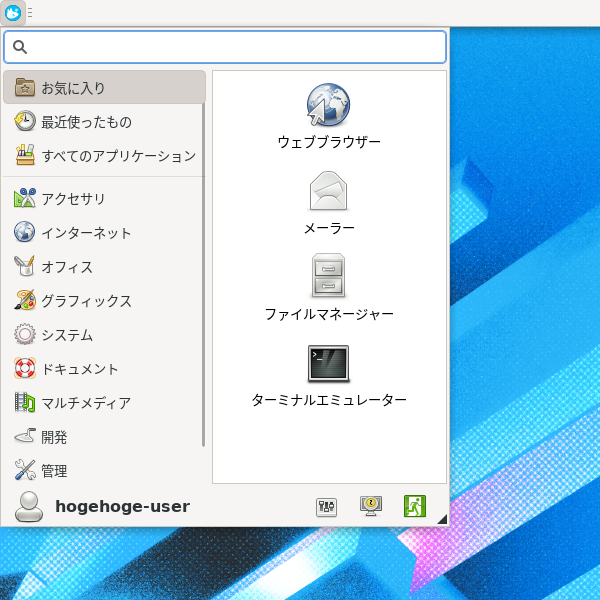Launch the ファイルマネージャー cabinet icon
Image resolution: width=600 pixels, height=600 pixels.
pos(328,276)
